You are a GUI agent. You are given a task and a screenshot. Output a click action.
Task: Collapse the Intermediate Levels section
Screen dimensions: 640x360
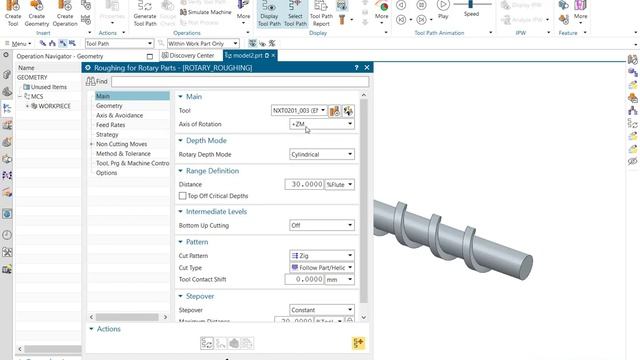(180, 211)
